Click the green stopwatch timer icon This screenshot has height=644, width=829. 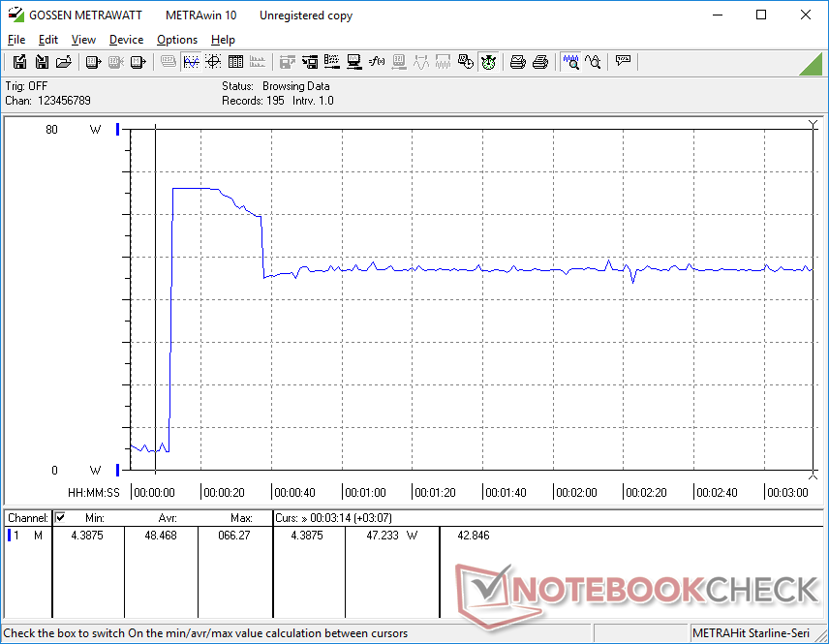coord(488,62)
